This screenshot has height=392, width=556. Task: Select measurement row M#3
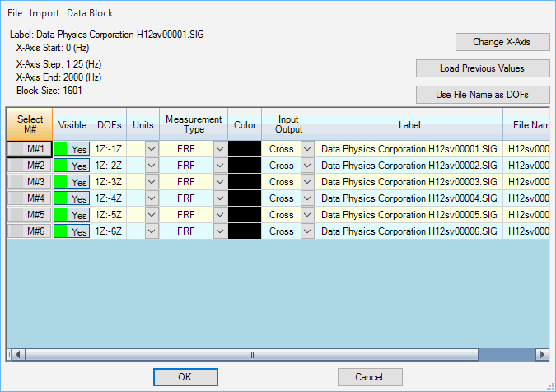tap(30, 182)
